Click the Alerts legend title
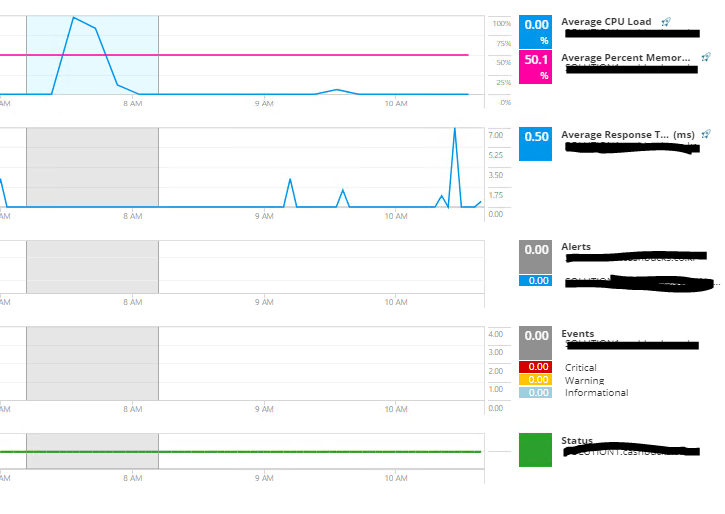725x514 pixels. point(576,247)
